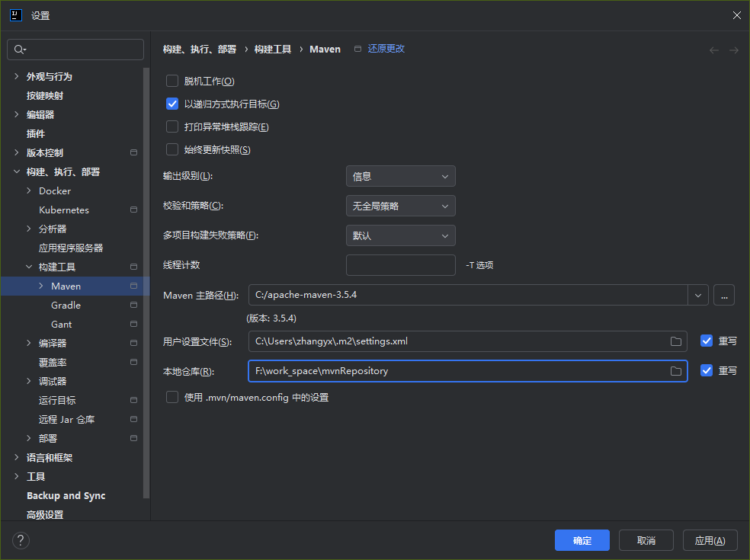This screenshot has width=750, height=560.
Task: Click the 还原更改 link
Action: pos(385,48)
